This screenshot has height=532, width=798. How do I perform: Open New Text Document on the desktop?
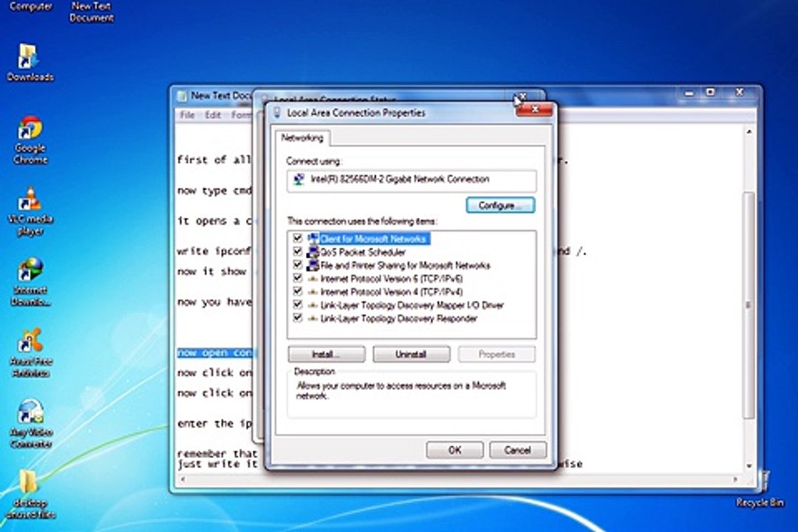click(91, 12)
